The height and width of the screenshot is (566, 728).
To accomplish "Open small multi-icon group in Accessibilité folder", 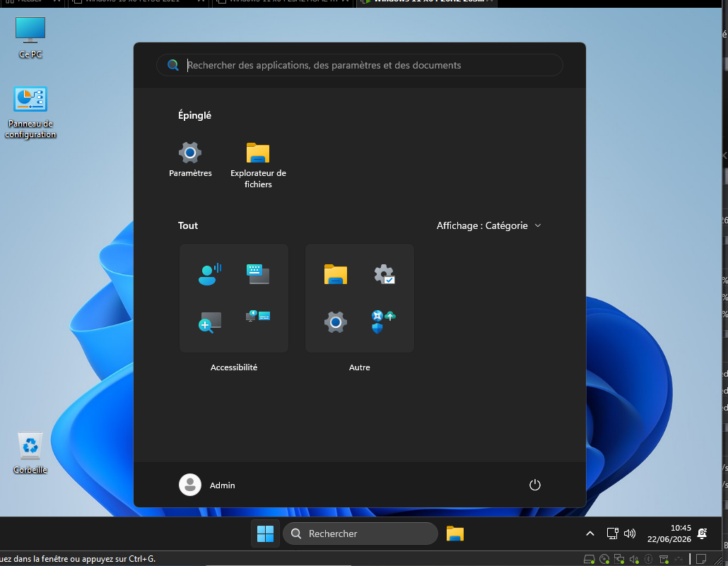I will pyautogui.click(x=258, y=316).
